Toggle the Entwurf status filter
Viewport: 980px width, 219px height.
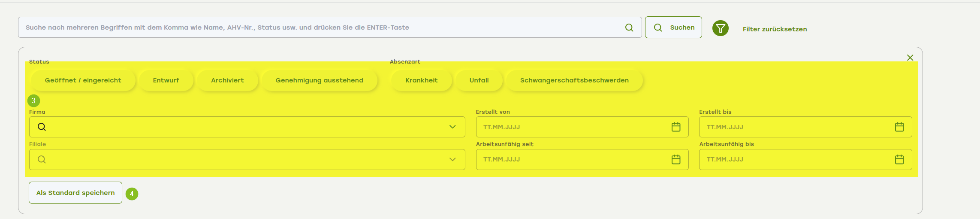click(x=166, y=80)
